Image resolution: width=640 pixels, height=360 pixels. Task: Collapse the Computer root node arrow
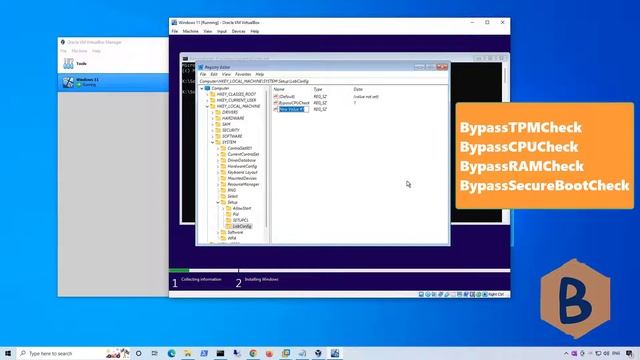click(202, 88)
